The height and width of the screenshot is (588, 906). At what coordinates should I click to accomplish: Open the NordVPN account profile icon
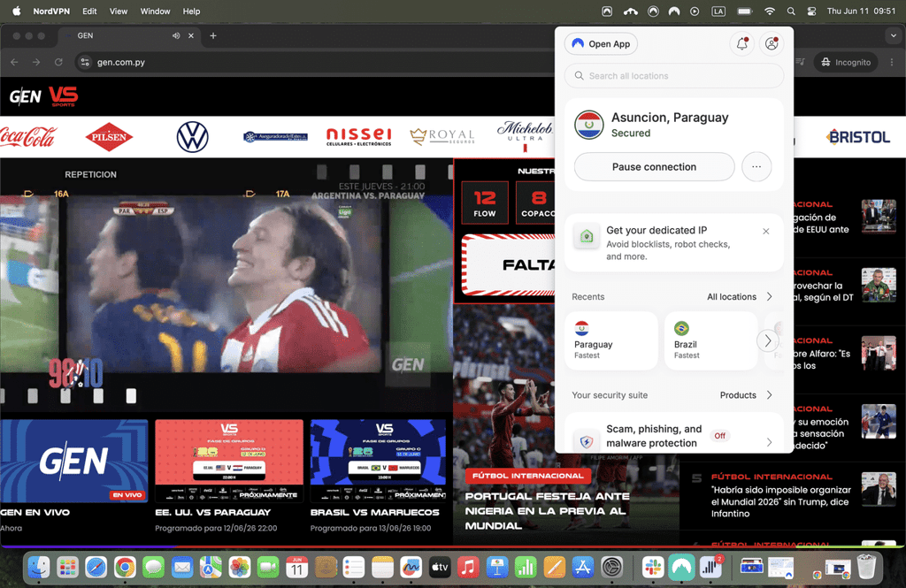tap(772, 44)
